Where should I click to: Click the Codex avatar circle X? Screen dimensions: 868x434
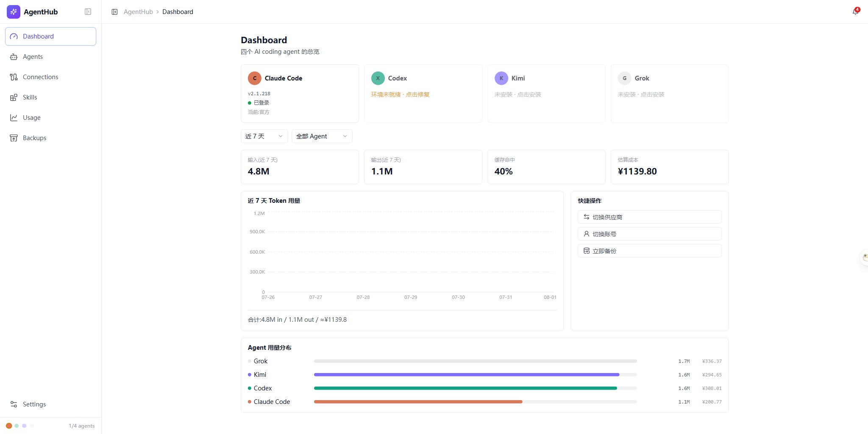point(378,78)
